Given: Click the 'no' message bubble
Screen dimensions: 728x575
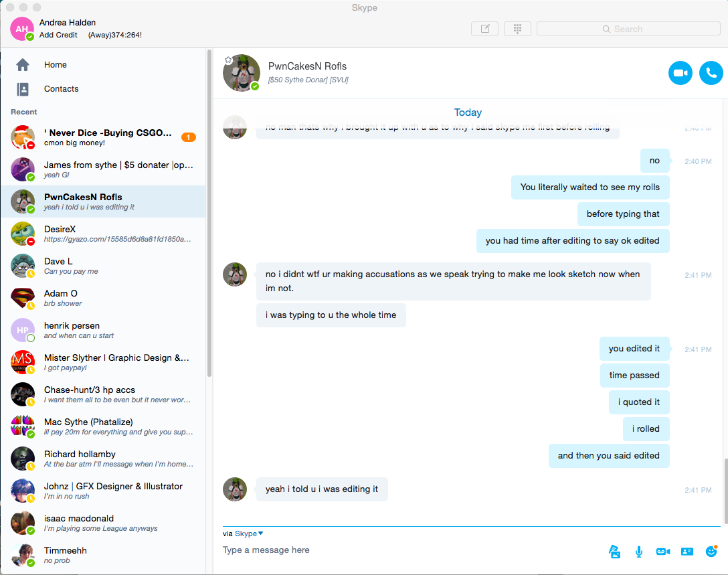Looking at the screenshot, I should pos(654,161).
